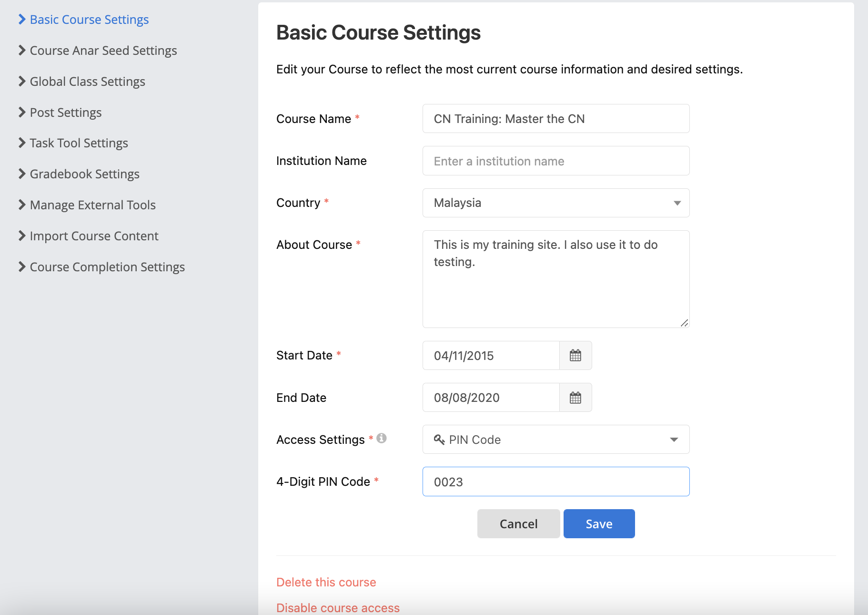Click the Start Date field 04/11/2015
This screenshot has height=615, width=868.
click(x=491, y=356)
